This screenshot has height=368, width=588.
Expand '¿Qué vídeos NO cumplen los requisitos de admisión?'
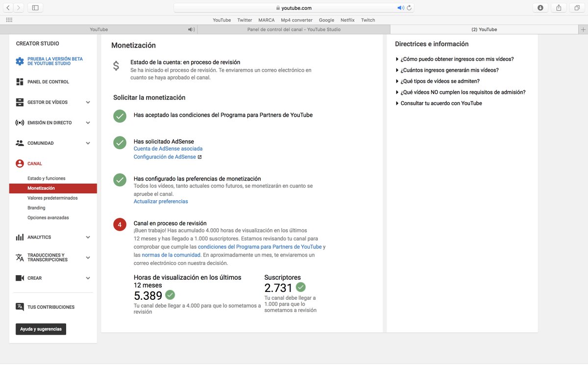point(460,92)
